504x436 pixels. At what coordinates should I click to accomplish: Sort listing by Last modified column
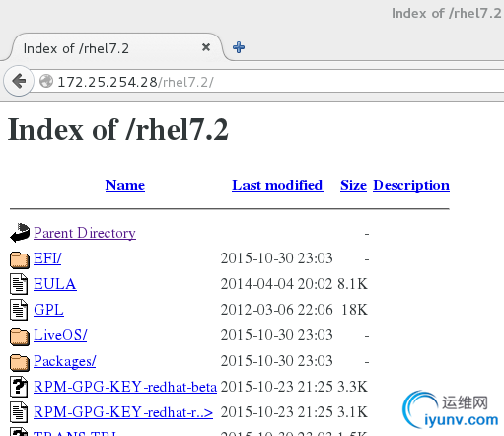click(277, 185)
